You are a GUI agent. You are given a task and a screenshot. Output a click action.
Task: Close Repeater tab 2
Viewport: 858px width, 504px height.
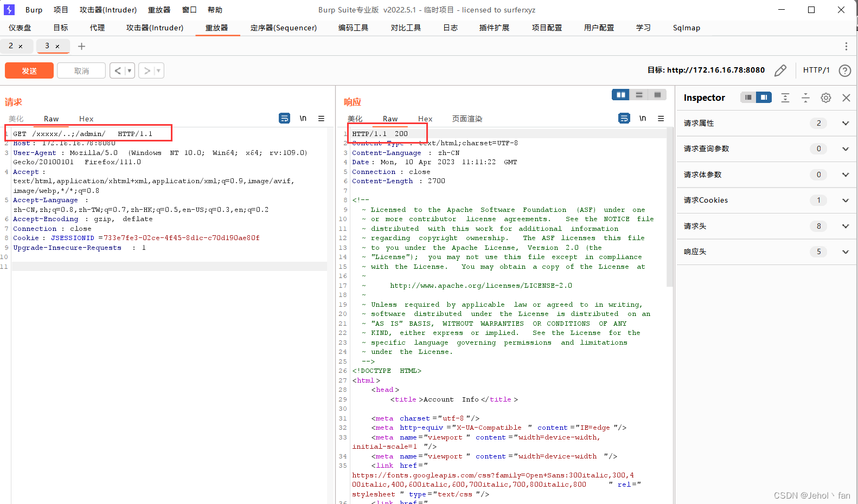click(21, 47)
